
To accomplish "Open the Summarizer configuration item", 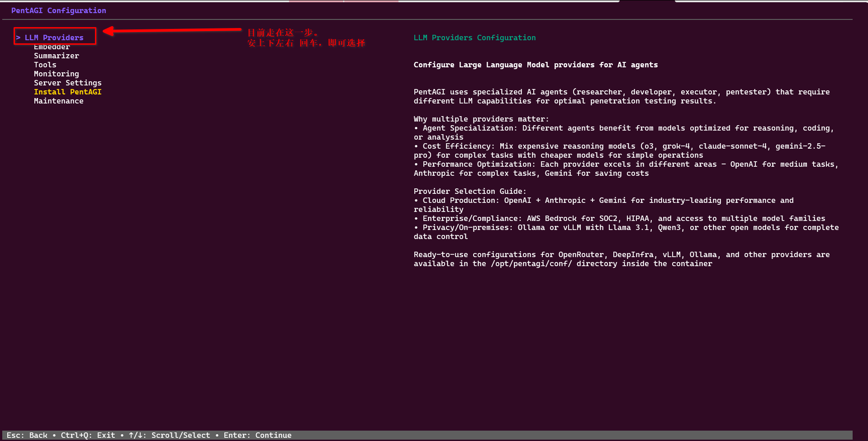I will point(57,56).
